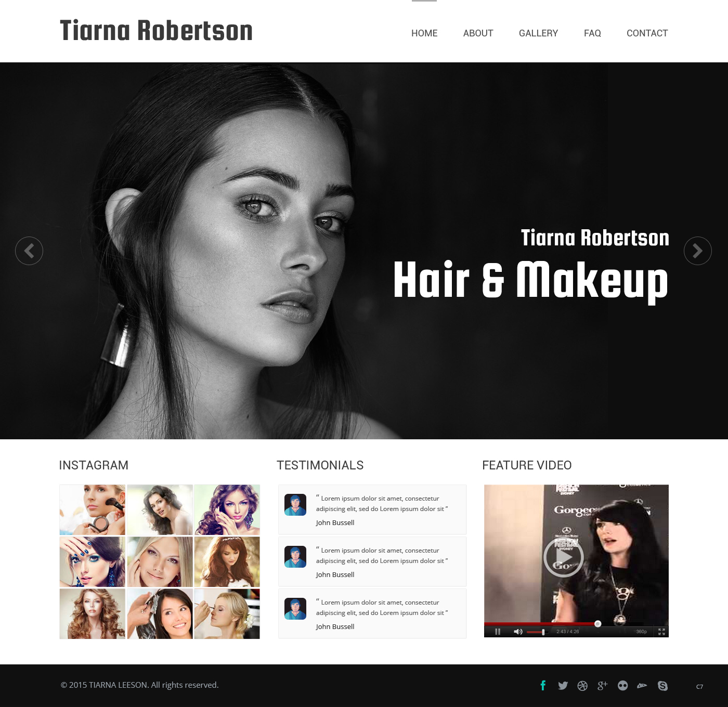Image resolution: width=728 pixels, height=707 pixels.
Task: Open the Twitter bird icon in footer
Action: 563,686
